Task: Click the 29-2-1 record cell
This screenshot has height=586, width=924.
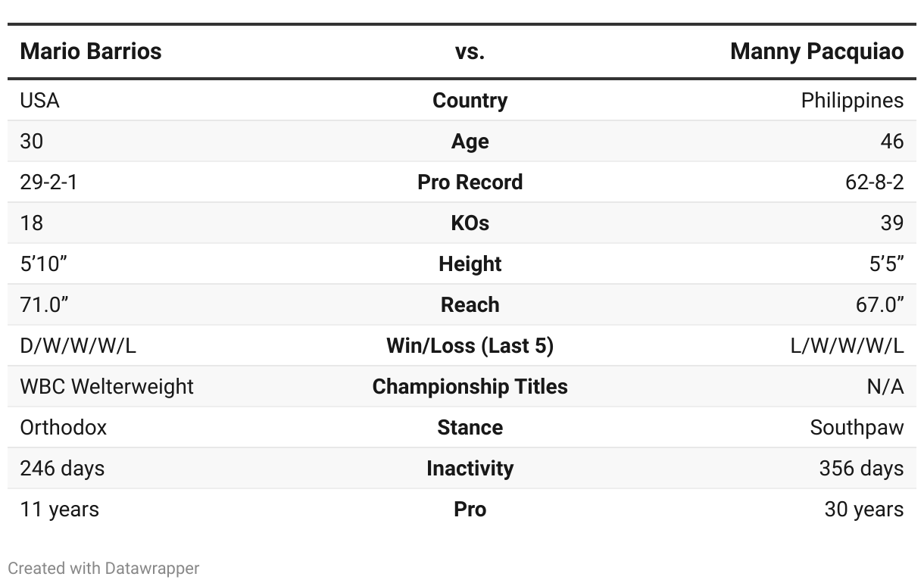Action: tap(48, 182)
